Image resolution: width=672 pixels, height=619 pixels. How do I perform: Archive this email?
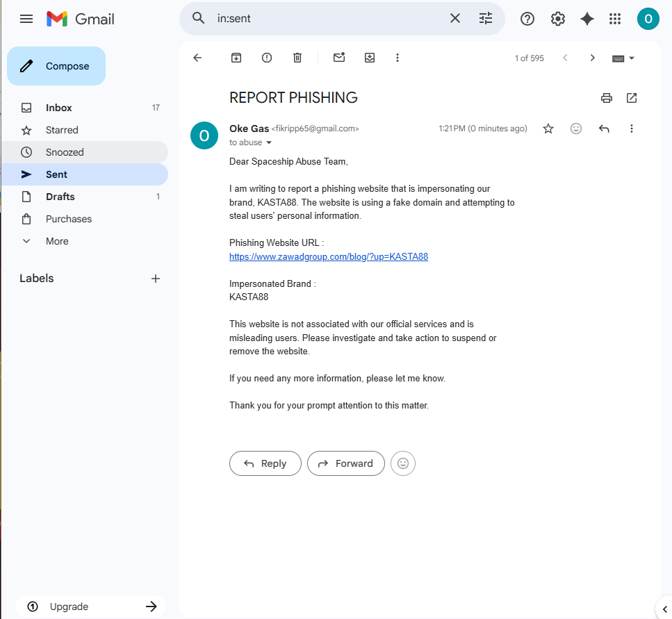pos(236,58)
